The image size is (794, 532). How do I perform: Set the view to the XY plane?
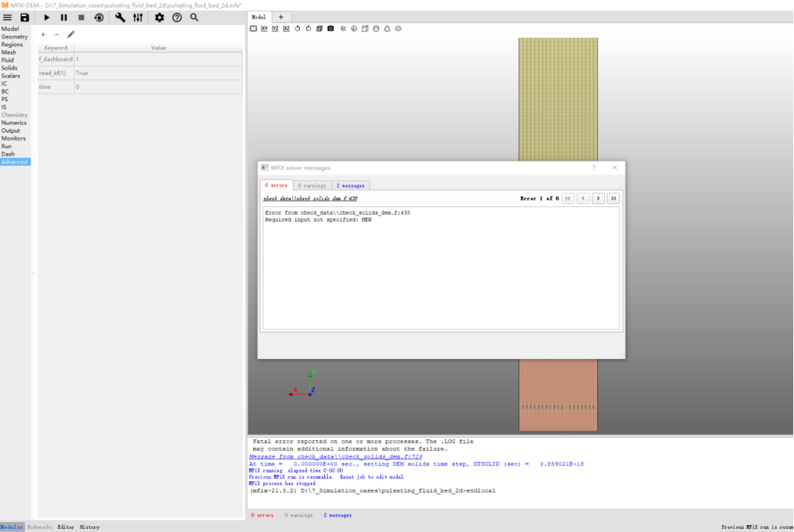[x=264, y=29]
